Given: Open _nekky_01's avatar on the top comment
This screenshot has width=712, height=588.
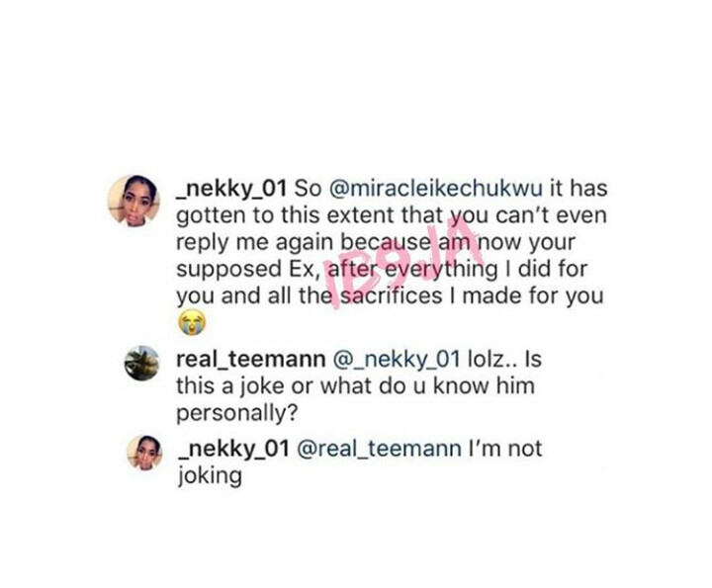Looking at the screenshot, I should click(x=134, y=201).
